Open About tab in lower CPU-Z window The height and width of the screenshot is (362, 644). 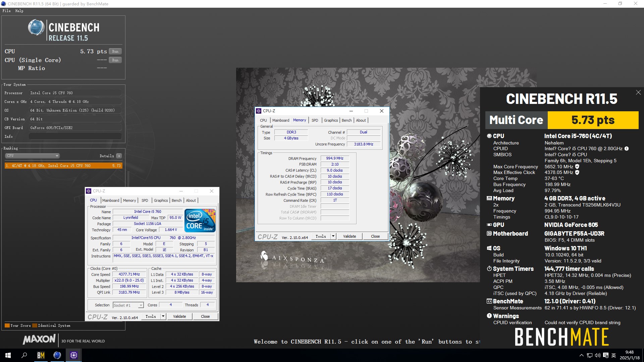pyautogui.click(x=191, y=200)
